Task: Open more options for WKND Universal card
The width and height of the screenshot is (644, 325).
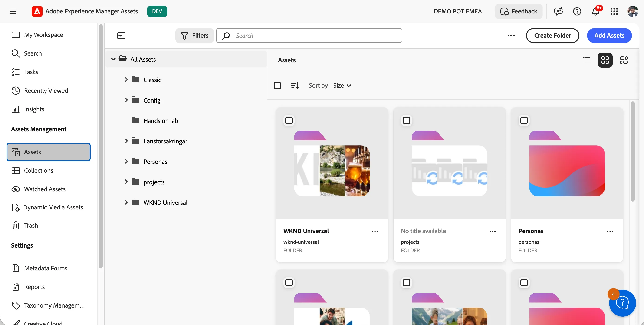Action: tap(375, 231)
